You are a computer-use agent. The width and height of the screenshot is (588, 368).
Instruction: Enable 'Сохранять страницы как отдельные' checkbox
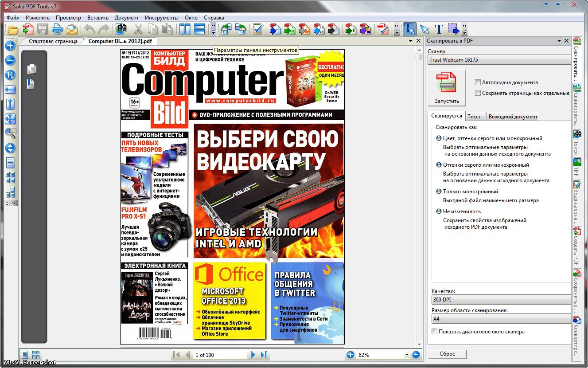coord(478,93)
